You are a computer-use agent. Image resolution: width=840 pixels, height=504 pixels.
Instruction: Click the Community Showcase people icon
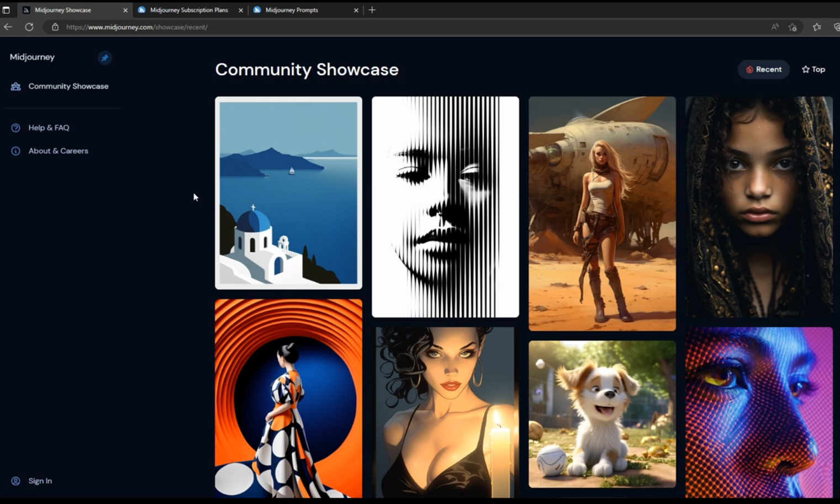pos(15,87)
